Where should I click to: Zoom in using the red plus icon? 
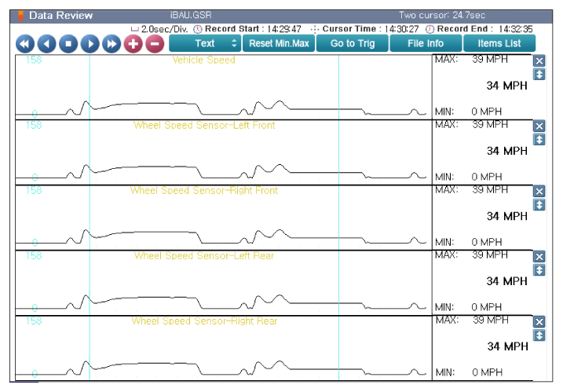tap(133, 44)
